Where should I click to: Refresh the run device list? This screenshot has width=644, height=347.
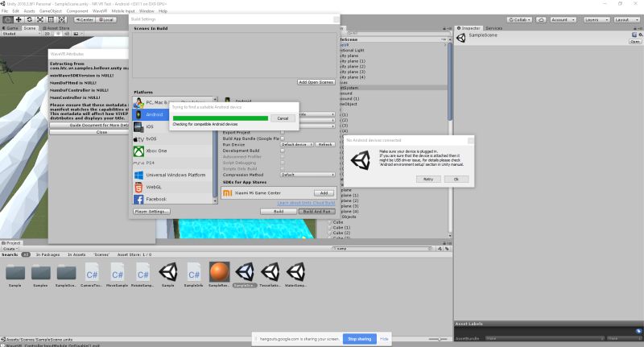(x=325, y=145)
